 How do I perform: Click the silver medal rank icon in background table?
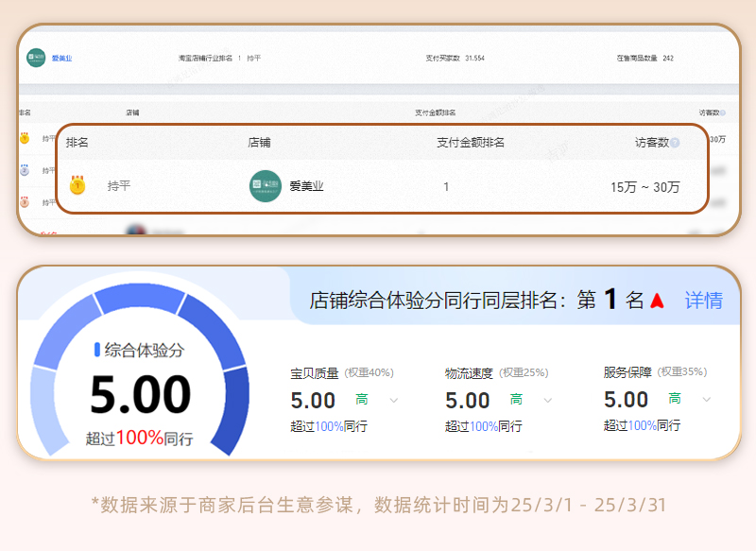25,170
